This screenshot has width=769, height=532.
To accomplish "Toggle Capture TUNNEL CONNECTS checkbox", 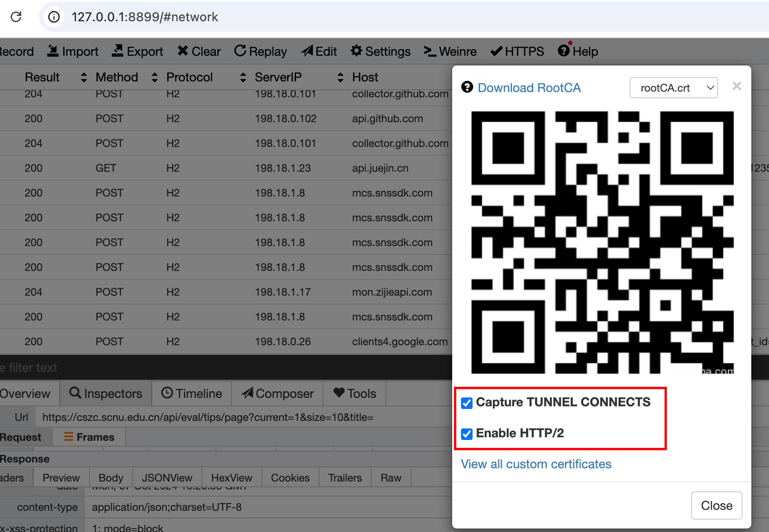I will (467, 403).
